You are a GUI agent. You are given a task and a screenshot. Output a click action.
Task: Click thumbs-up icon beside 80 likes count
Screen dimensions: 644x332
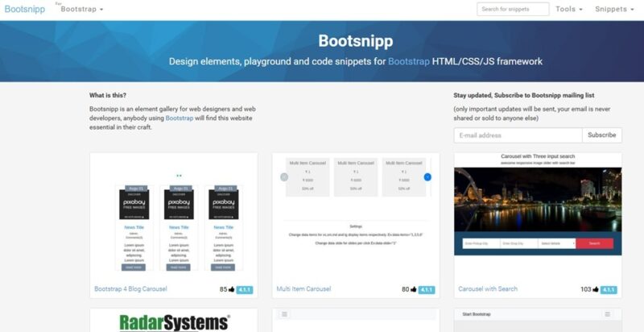pyautogui.click(x=414, y=289)
